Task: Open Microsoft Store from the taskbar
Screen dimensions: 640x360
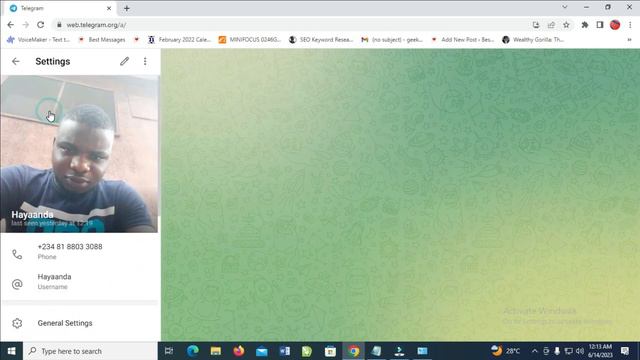Action: [x=330, y=351]
